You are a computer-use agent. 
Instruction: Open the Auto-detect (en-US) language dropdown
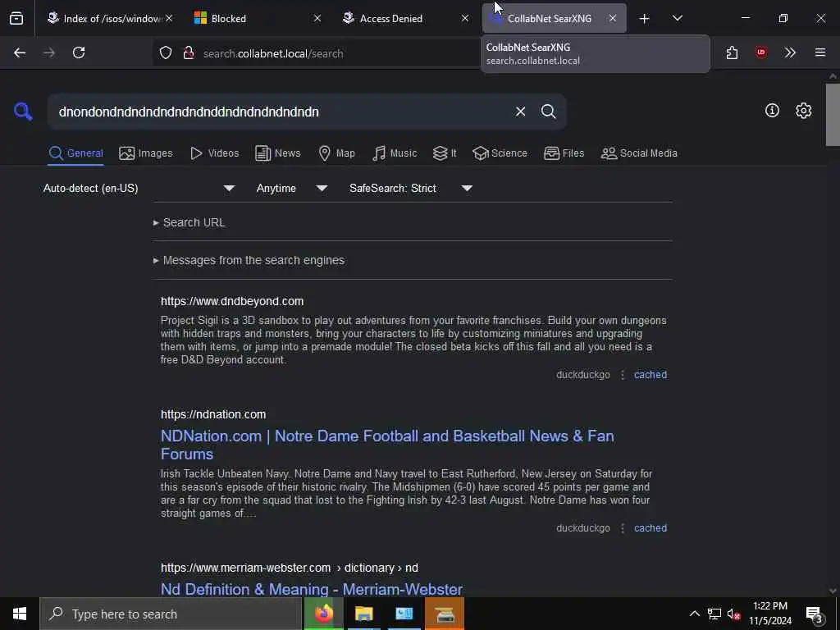tap(139, 188)
